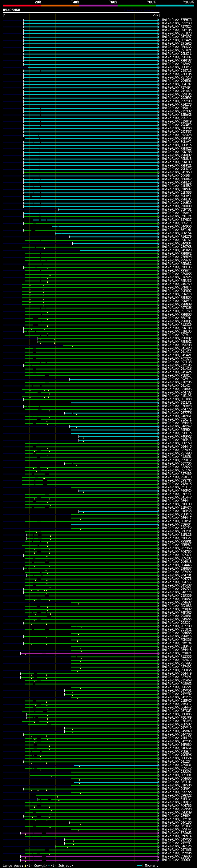Click the purple alignment bar for UniRef100_C5XBK1
This screenshot has width=197, height=868.
point(89,653)
